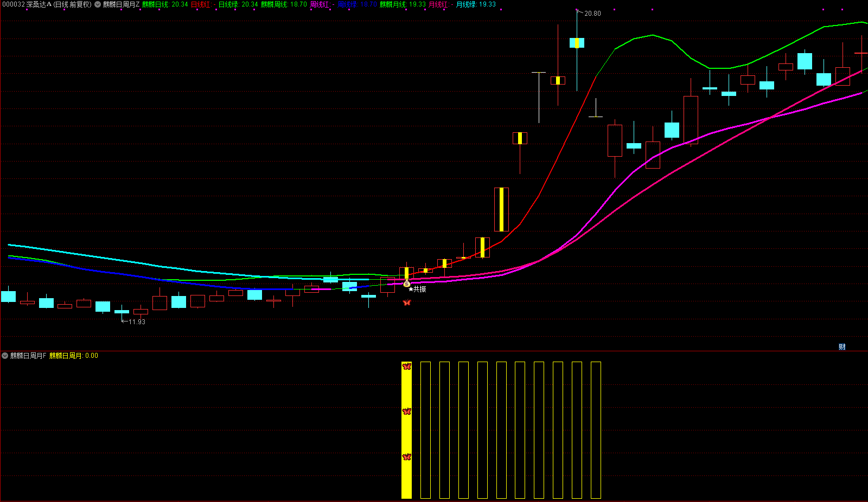
Task: Select the 麒麟日周月: 0.00 readout
Action: point(74,356)
